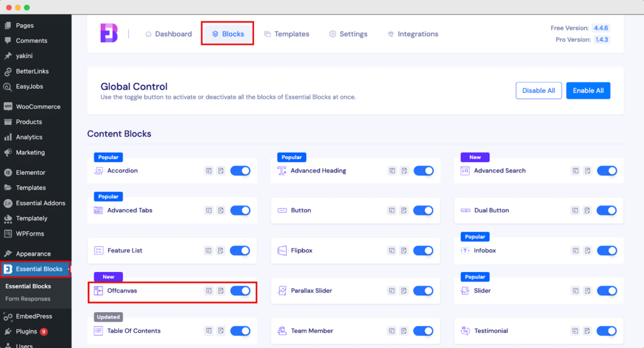Open the demo icon for Testimonial block
Screen dimensions: 644x348
[575, 331]
